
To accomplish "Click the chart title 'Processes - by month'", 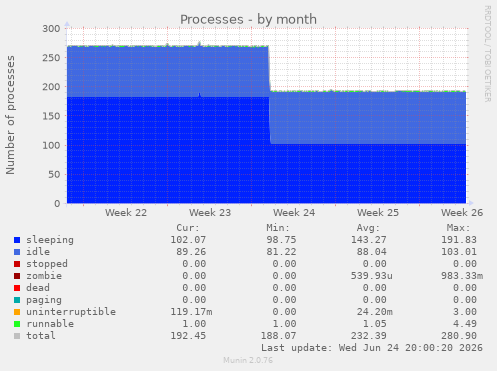I will coord(248,20).
